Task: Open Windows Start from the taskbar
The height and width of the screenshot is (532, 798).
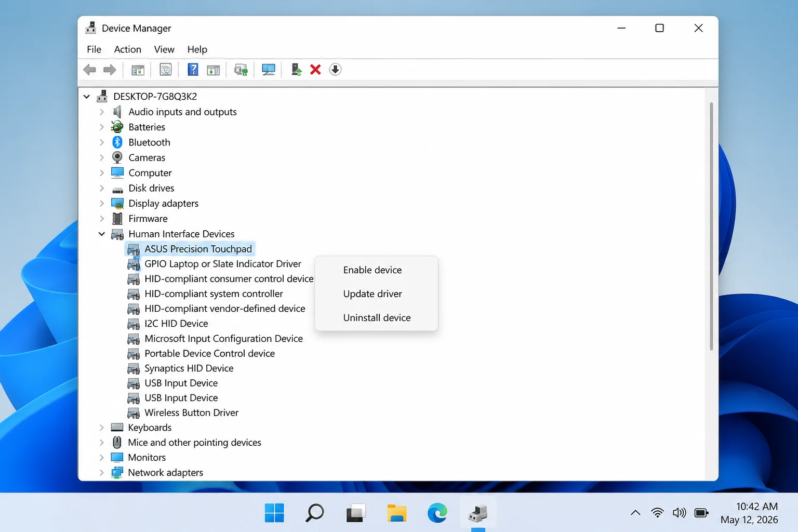Action: point(274,513)
